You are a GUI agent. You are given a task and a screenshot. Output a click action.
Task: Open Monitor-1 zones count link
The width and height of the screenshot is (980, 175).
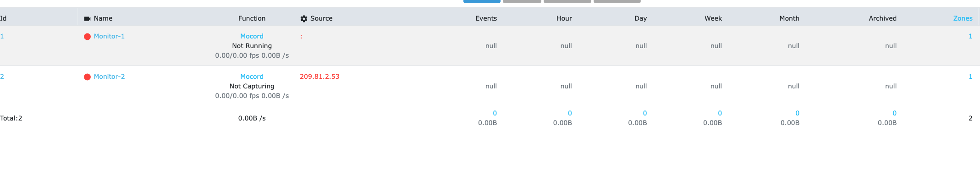pos(970,36)
